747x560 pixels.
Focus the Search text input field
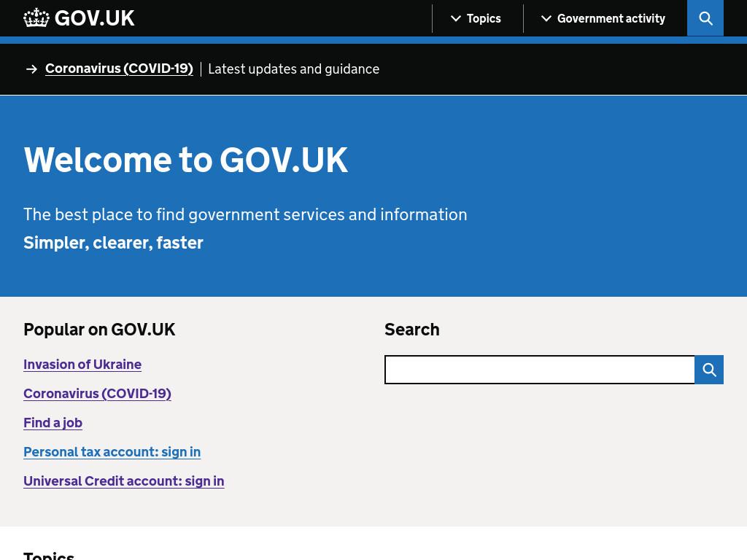(x=540, y=370)
